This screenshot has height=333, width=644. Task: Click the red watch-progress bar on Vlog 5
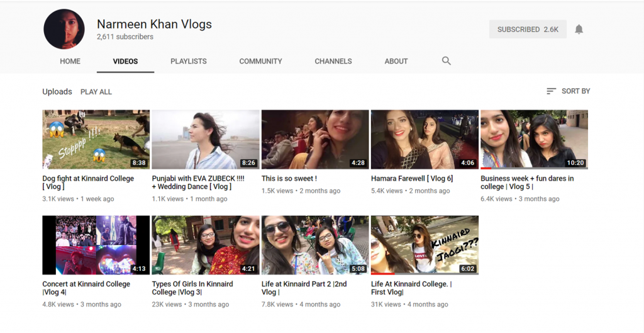click(486, 168)
